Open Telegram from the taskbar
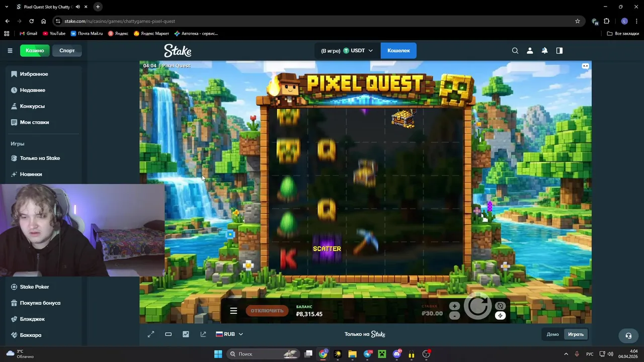The image size is (644, 362). click(367, 354)
